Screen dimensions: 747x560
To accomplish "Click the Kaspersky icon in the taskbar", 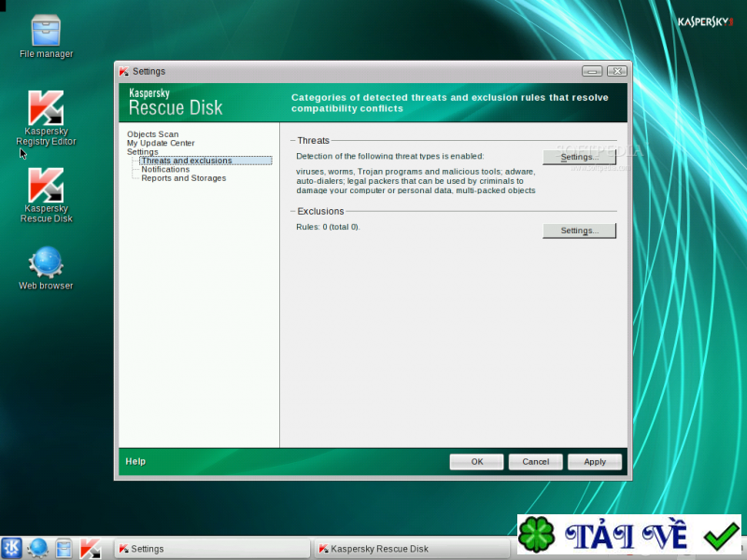I will pos(91,548).
